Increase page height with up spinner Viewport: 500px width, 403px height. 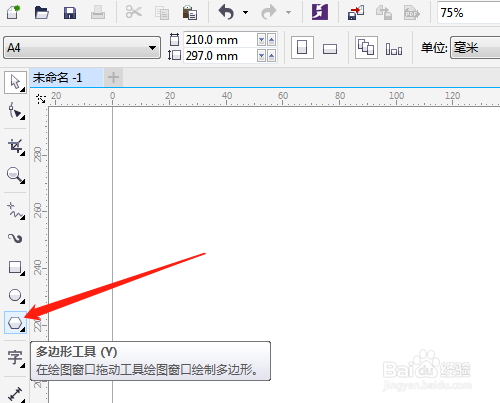point(272,56)
